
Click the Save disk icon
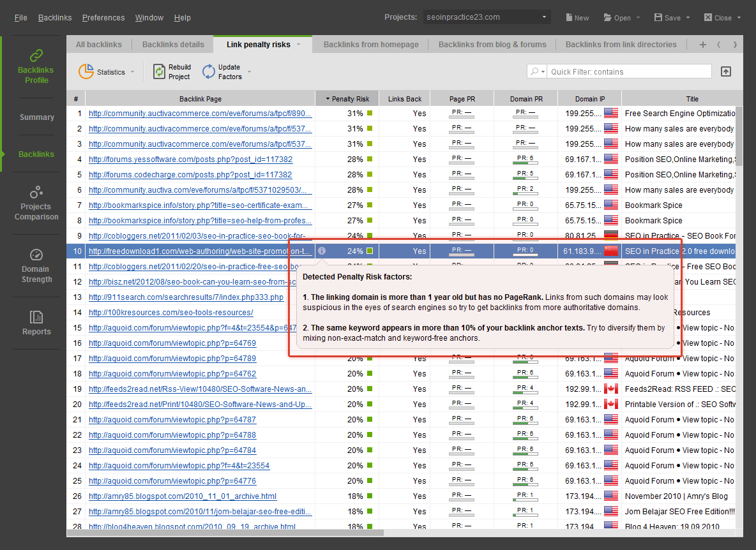coord(658,17)
